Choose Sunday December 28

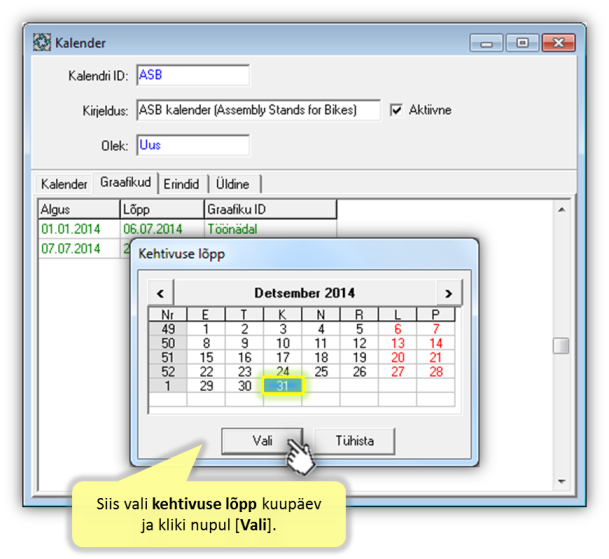(x=436, y=371)
